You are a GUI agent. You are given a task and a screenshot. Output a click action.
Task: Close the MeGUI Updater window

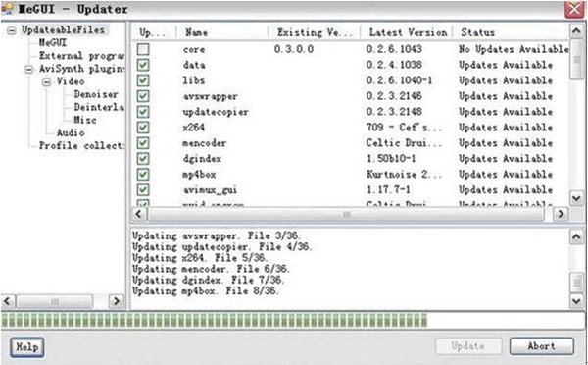pyautogui.click(x=574, y=9)
